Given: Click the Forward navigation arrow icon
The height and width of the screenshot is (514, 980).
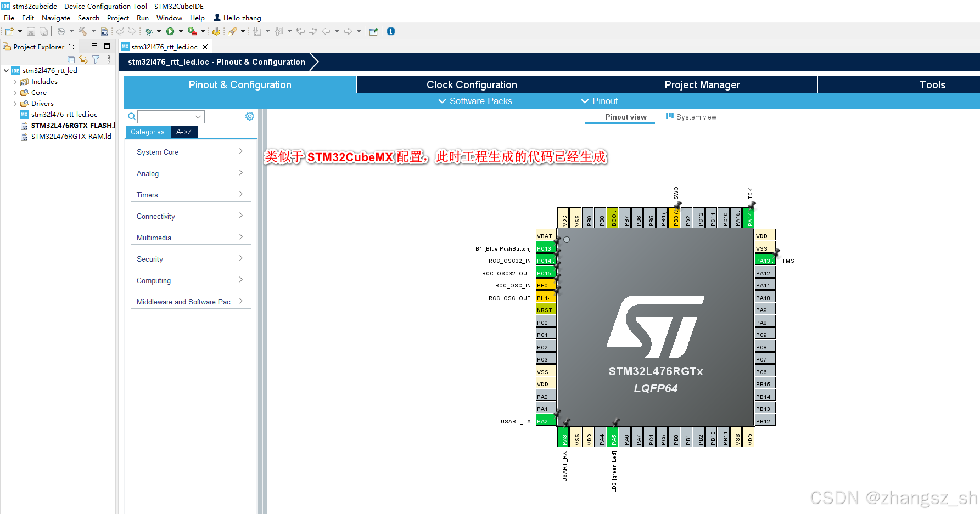Looking at the screenshot, I should [x=348, y=31].
